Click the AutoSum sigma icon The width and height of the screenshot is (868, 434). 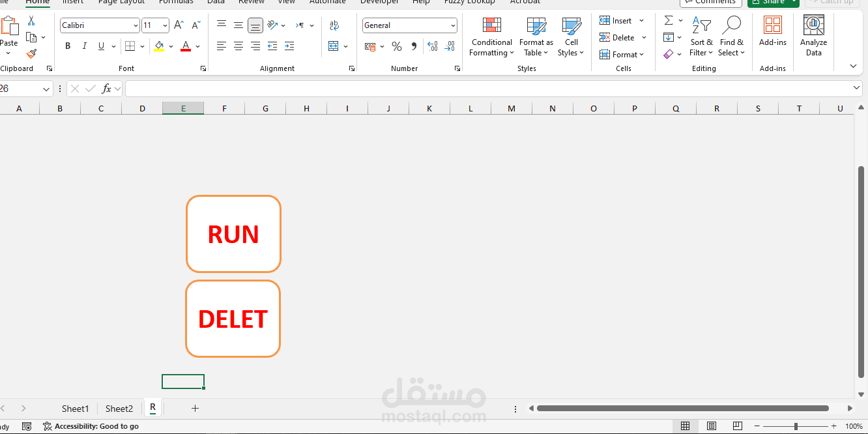(x=669, y=21)
